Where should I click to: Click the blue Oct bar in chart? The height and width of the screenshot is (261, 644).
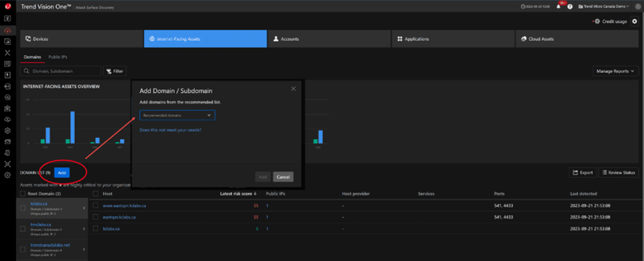click(x=48, y=136)
